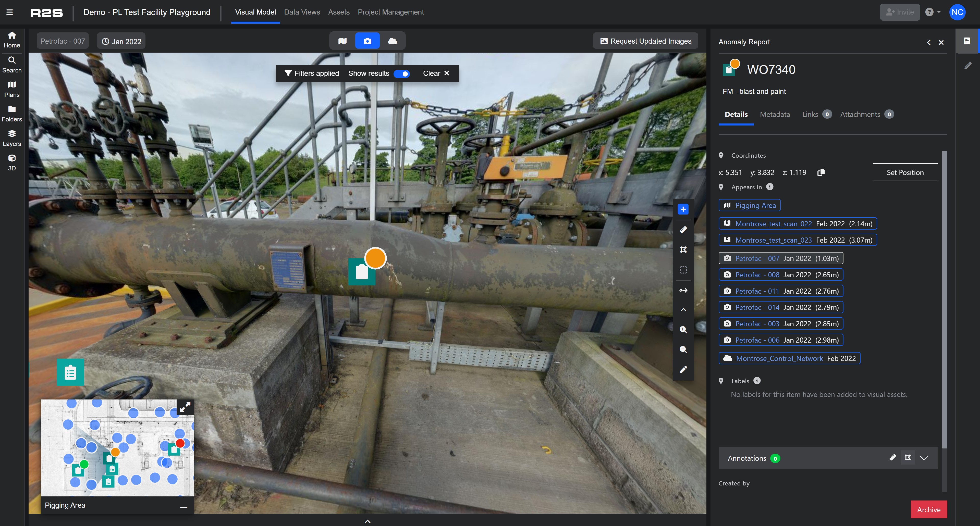Viewport: 980px width, 526px height.
Task: Click the Set Position button
Action: [905, 172]
